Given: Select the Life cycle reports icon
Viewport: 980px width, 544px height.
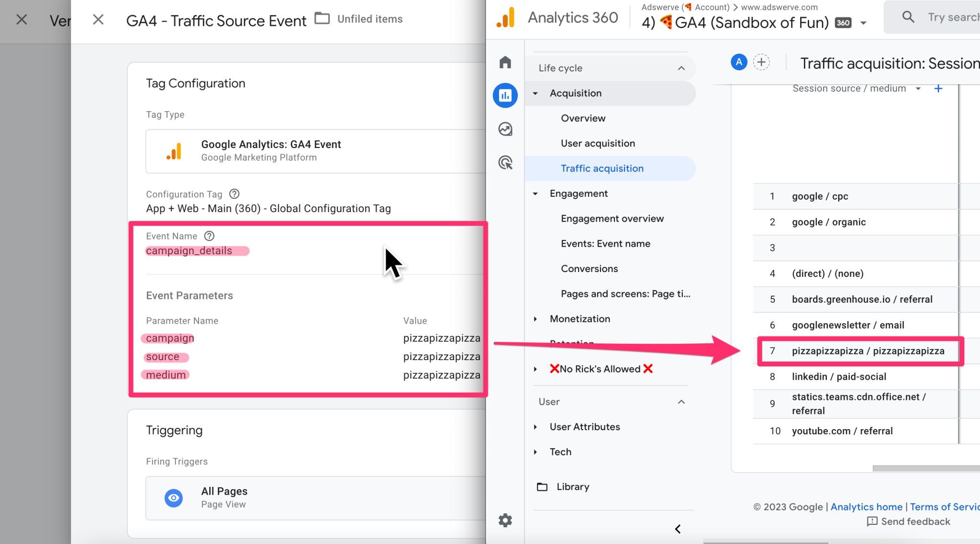Looking at the screenshot, I should point(505,94).
